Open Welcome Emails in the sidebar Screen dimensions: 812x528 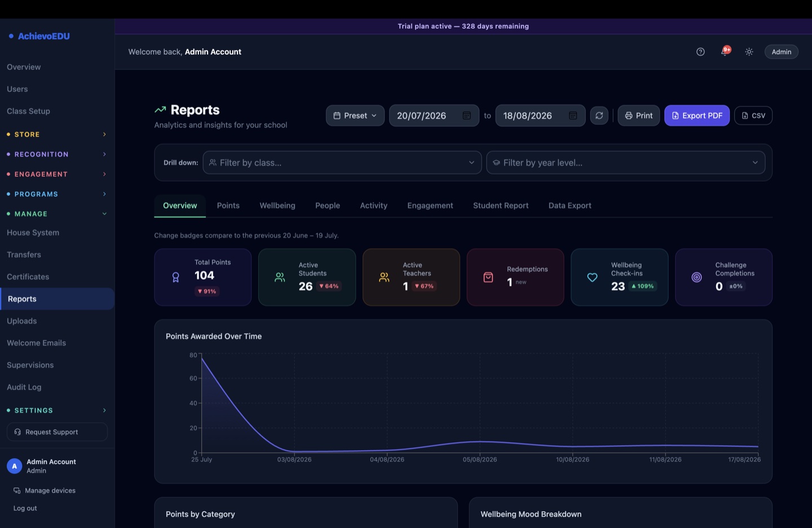36,343
